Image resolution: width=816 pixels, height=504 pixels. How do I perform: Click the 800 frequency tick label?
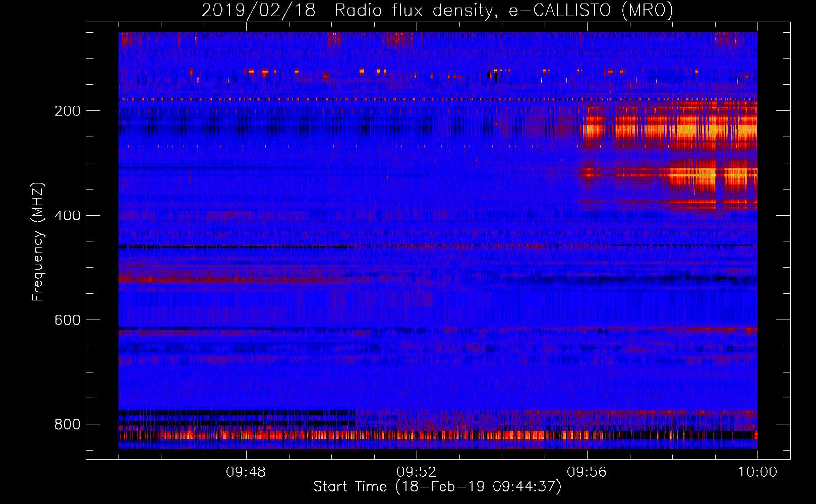click(68, 425)
